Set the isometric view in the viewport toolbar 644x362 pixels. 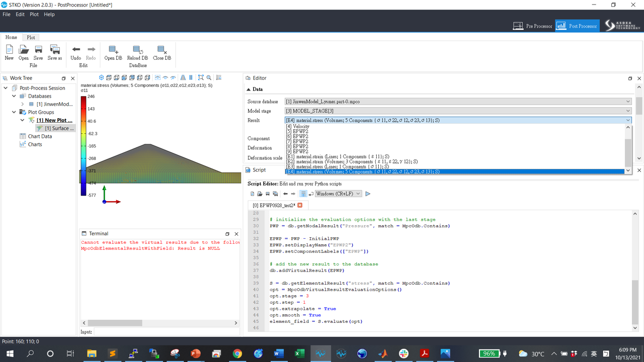pyautogui.click(x=102, y=77)
